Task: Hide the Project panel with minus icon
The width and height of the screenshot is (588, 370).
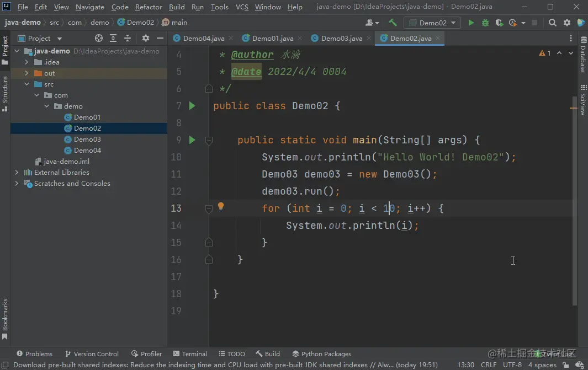Action: click(x=160, y=38)
